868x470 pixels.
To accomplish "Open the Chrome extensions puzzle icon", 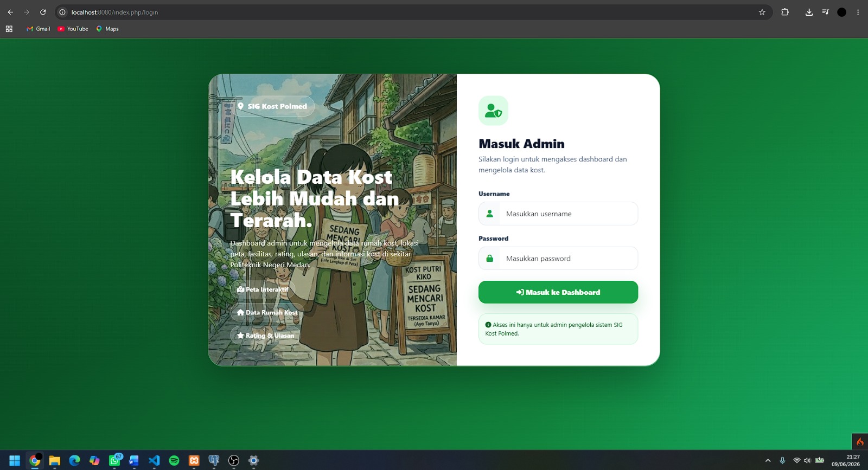I will coord(785,12).
